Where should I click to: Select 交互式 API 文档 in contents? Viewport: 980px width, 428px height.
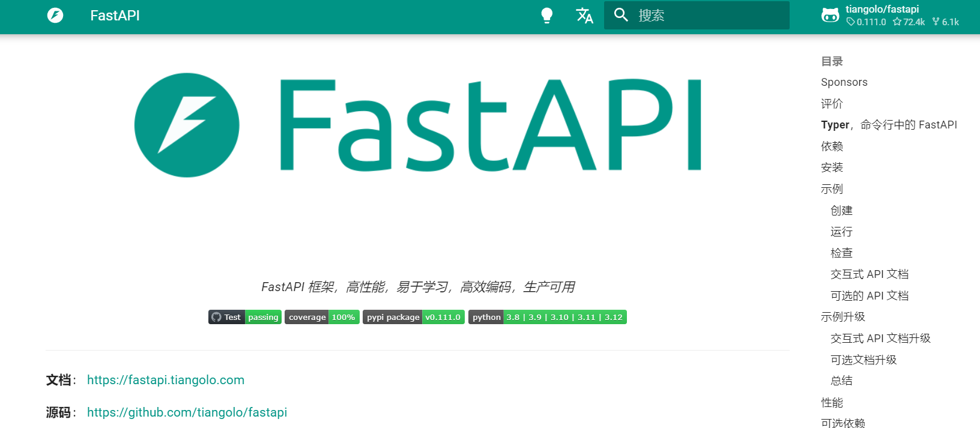click(x=869, y=274)
